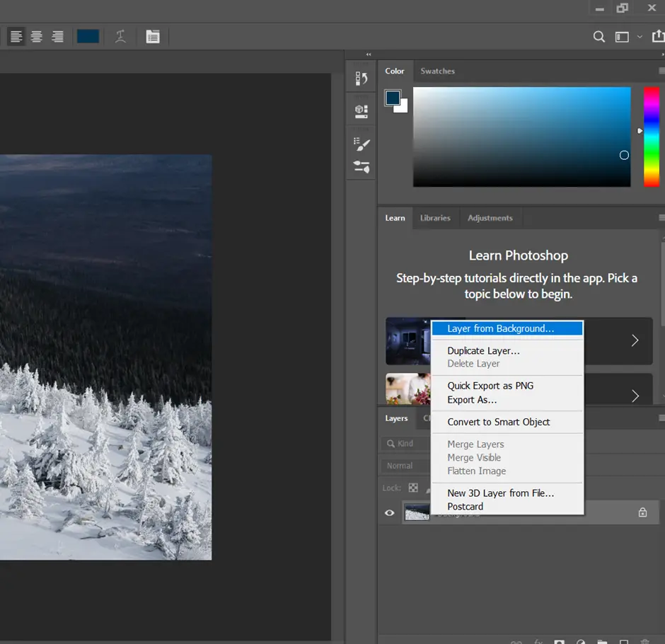Click the lock icon on Background layer

[642, 512]
